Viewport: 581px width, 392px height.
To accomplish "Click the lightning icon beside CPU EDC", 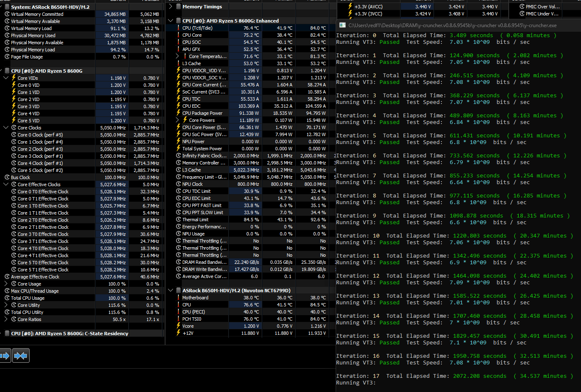I will click(178, 106).
